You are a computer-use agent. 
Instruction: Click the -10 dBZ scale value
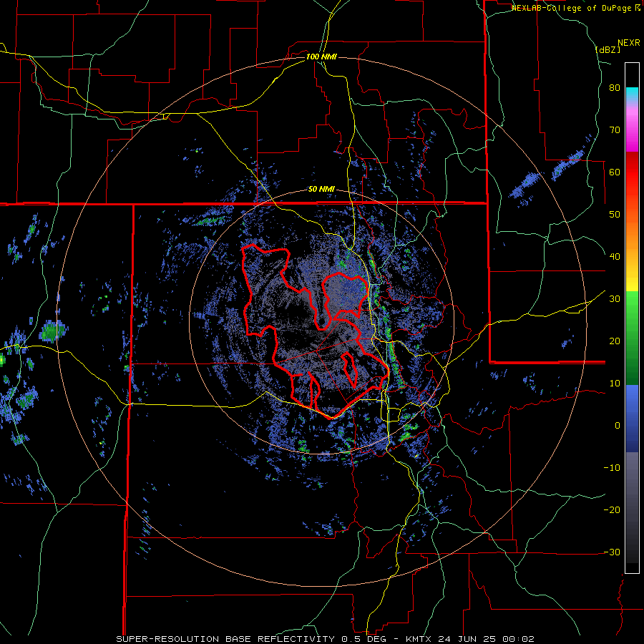click(x=612, y=468)
